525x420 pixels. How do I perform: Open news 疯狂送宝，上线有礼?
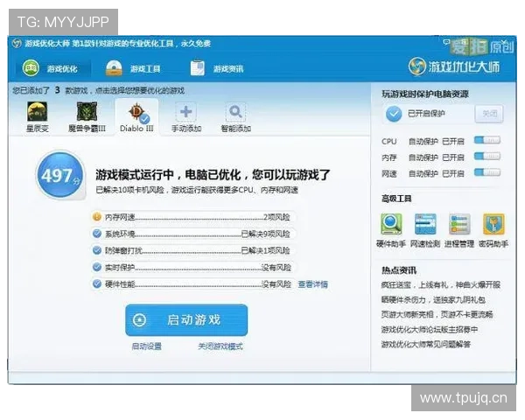point(441,284)
